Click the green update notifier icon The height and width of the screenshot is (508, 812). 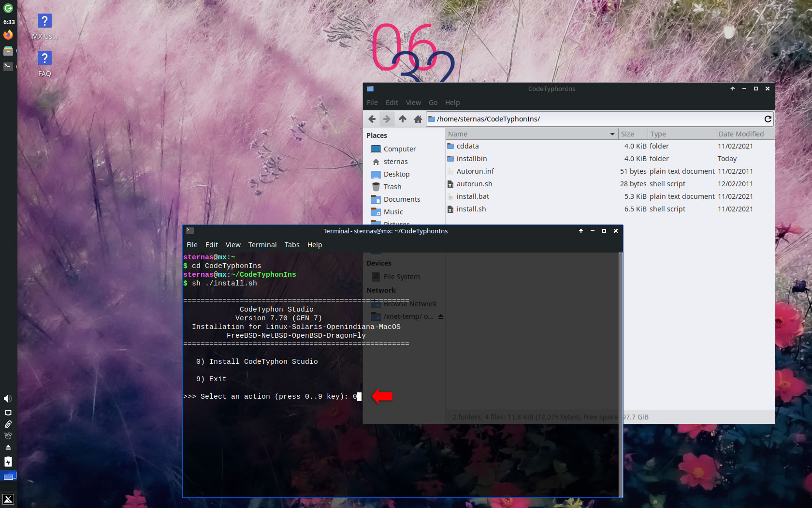click(8, 8)
